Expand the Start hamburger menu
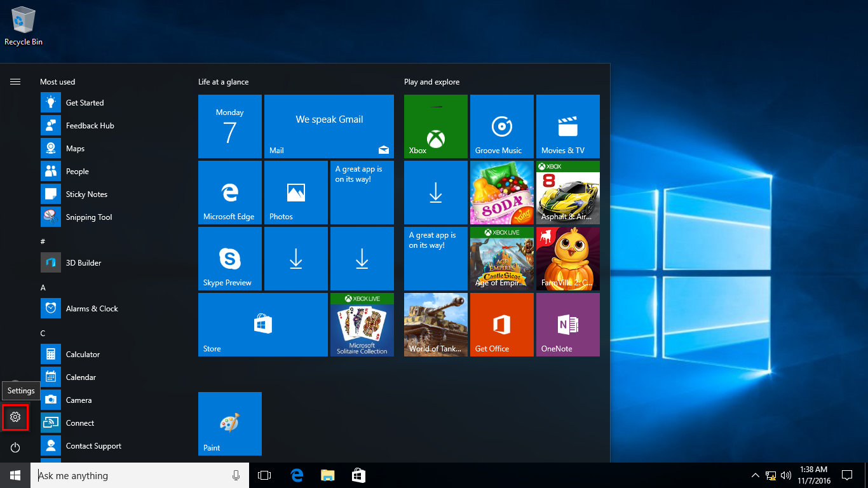The image size is (868, 488). (x=15, y=81)
